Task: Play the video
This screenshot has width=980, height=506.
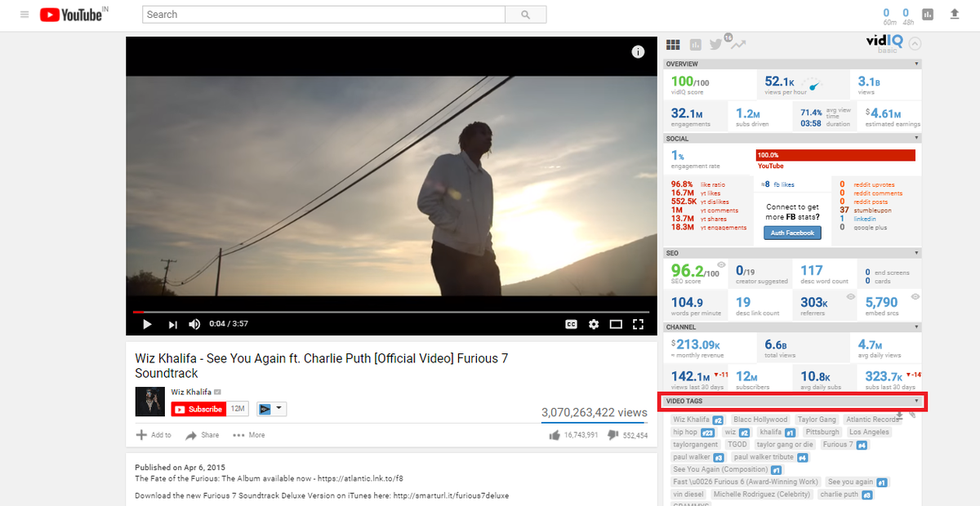Action: pyautogui.click(x=147, y=324)
